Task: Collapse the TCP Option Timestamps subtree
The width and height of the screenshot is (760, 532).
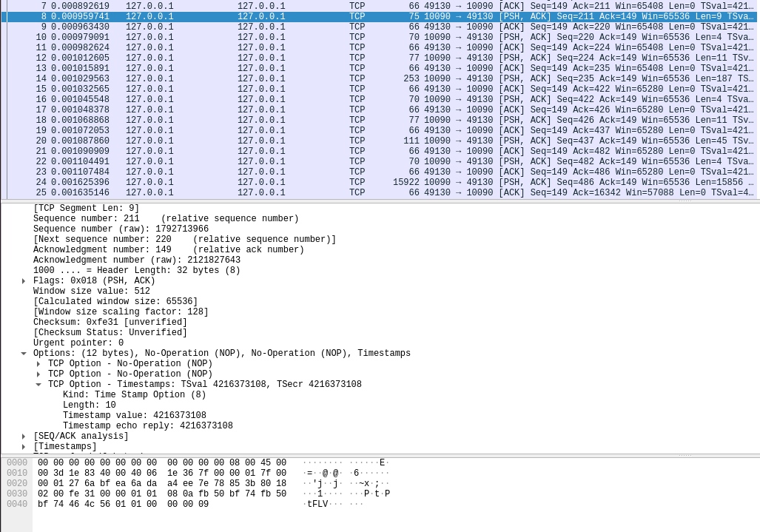Action: (38, 384)
